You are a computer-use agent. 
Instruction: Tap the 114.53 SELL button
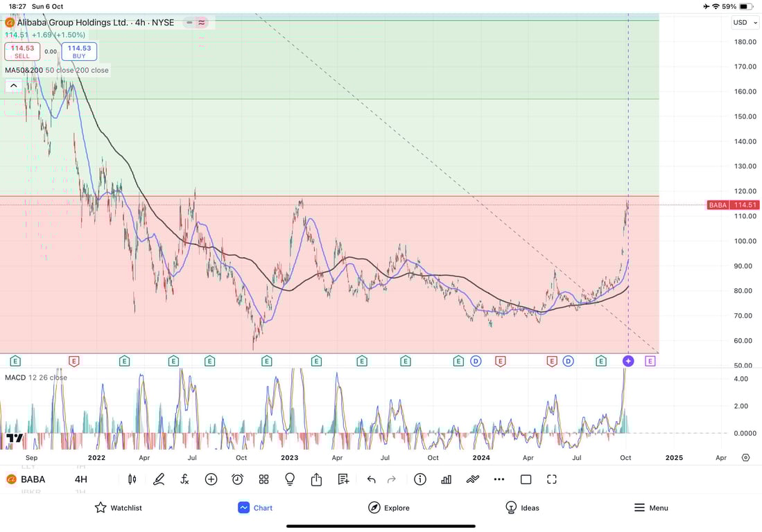pos(22,51)
